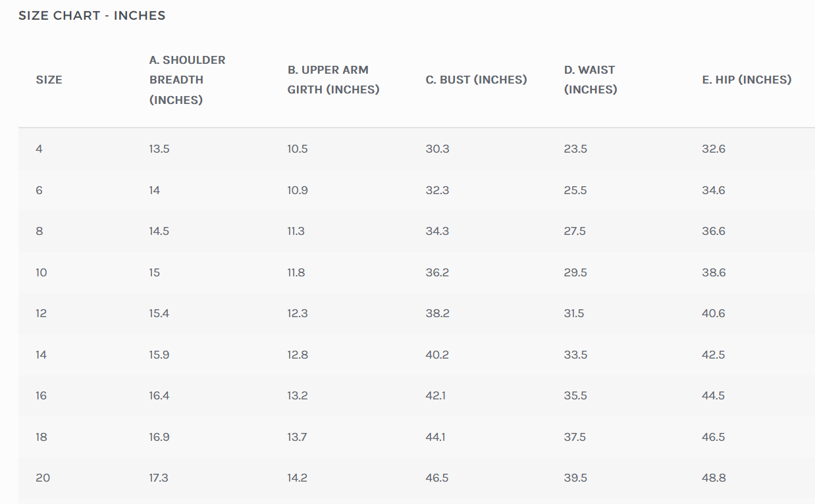
Task: Click waist value 29.5 for size 10
Action: 575,272
